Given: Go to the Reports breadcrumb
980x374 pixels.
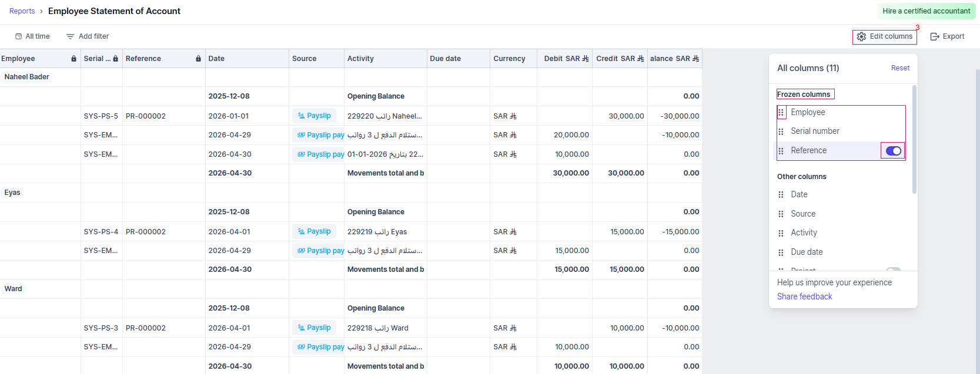Looking at the screenshot, I should (22, 11).
